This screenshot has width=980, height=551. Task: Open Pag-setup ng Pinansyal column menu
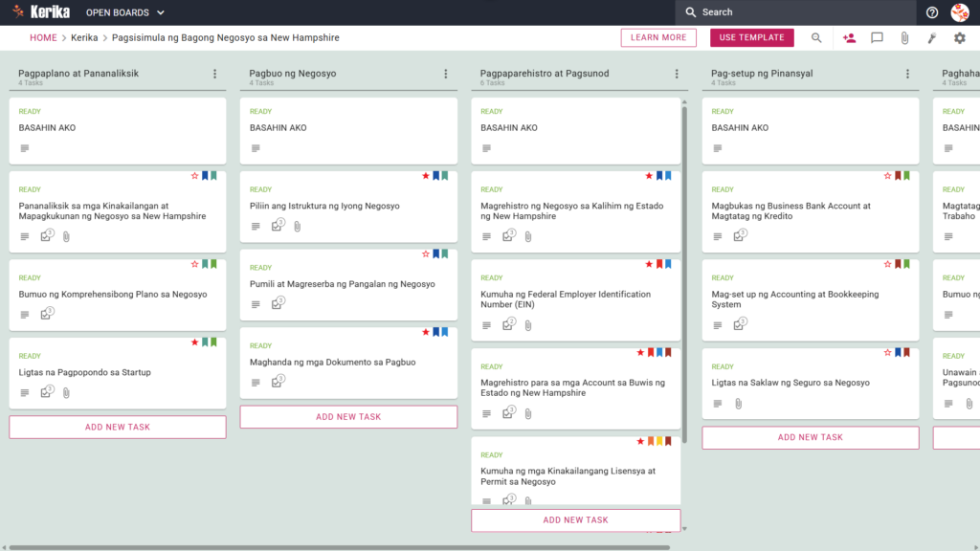point(907,74)
